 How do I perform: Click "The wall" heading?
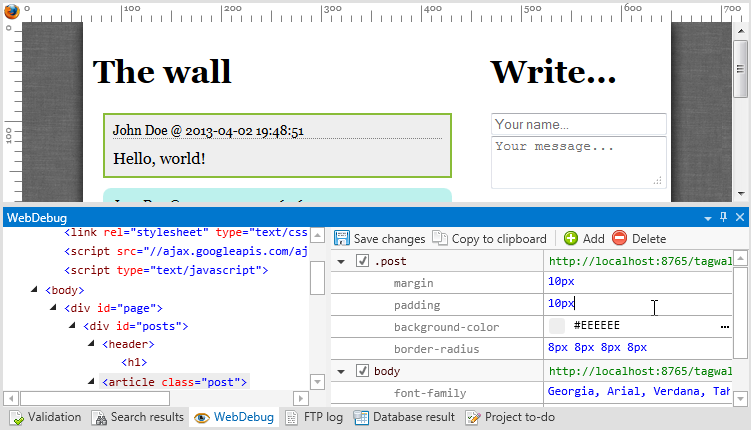[x=162, y=72]
